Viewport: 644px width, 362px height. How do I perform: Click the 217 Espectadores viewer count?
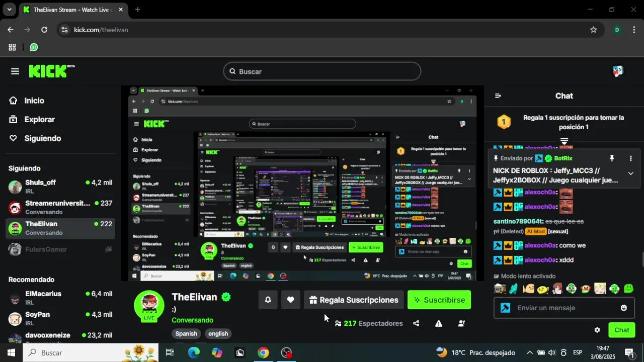pyautogui.click(x=369, y=323)
